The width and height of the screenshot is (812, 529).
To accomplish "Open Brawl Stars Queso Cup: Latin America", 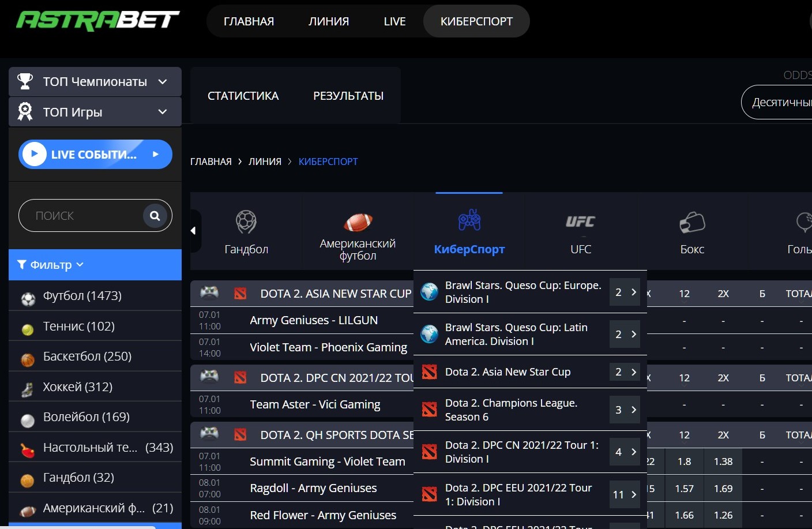I will (x=530, y=334).
